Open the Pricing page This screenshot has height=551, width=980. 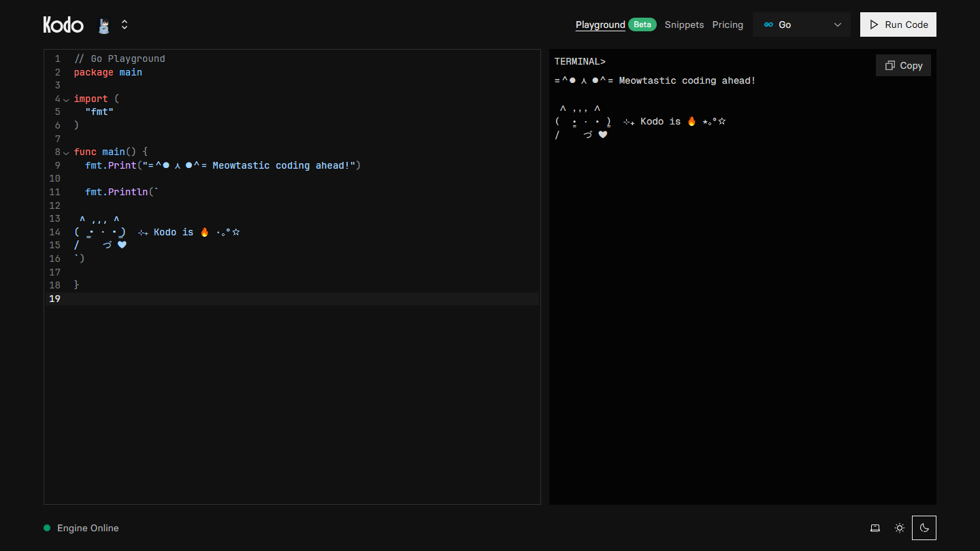728,24
